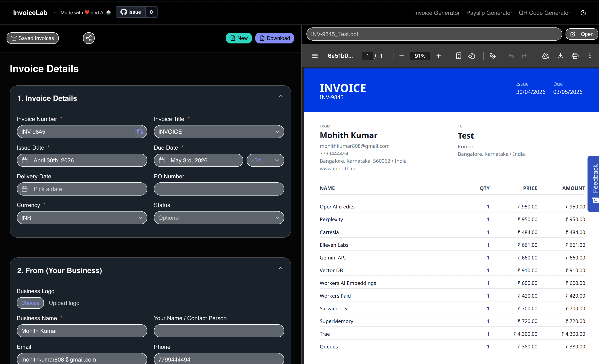This screenshot has height=364, width=599.
Task: Undo last PDF annotation
Action: (x=511, y=56)
